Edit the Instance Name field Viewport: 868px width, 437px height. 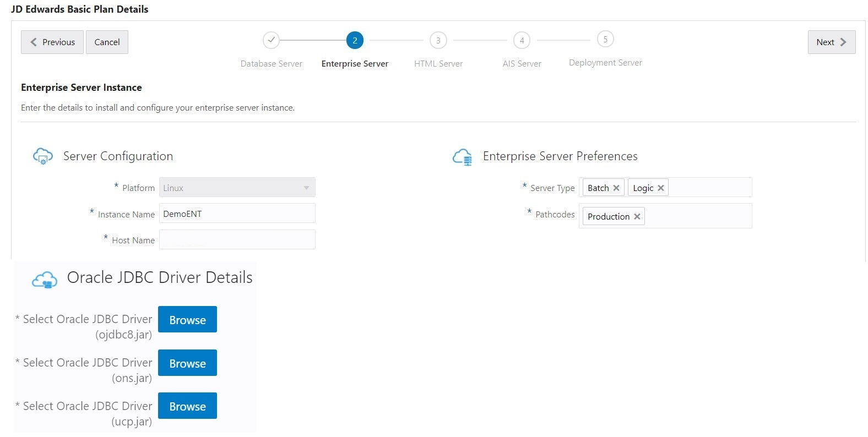click(x=237, y=214)
